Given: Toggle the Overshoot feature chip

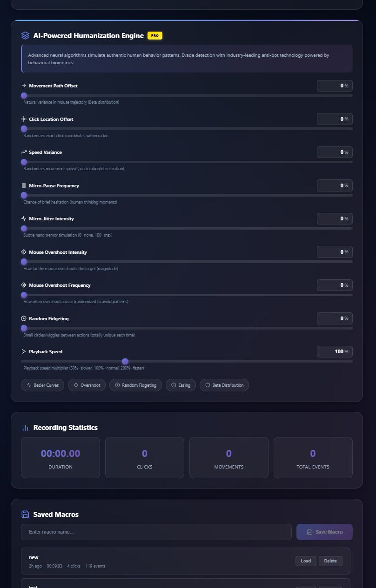Looking at the screenshot, I should (87, 385).
